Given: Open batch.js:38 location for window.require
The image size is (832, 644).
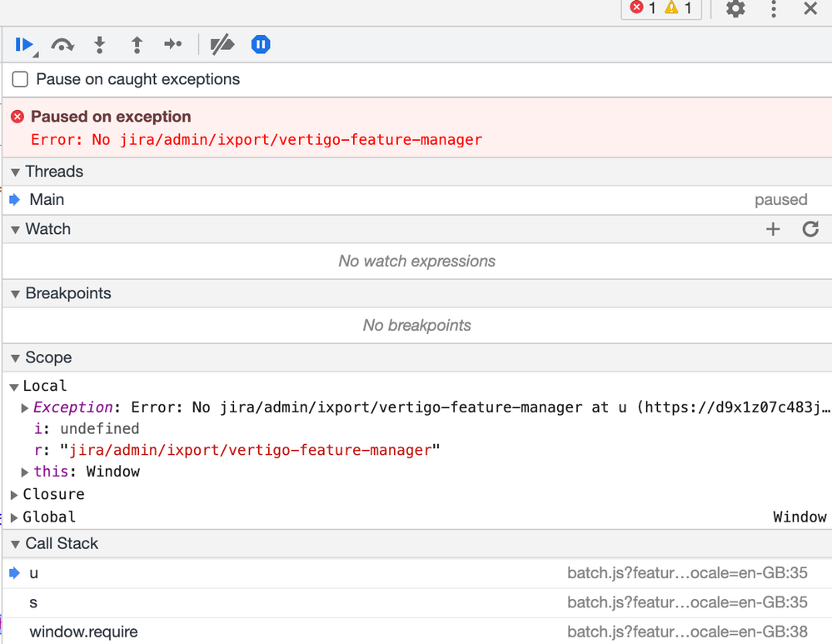Looking at the screenshot, I should click(x=687, y=632).
